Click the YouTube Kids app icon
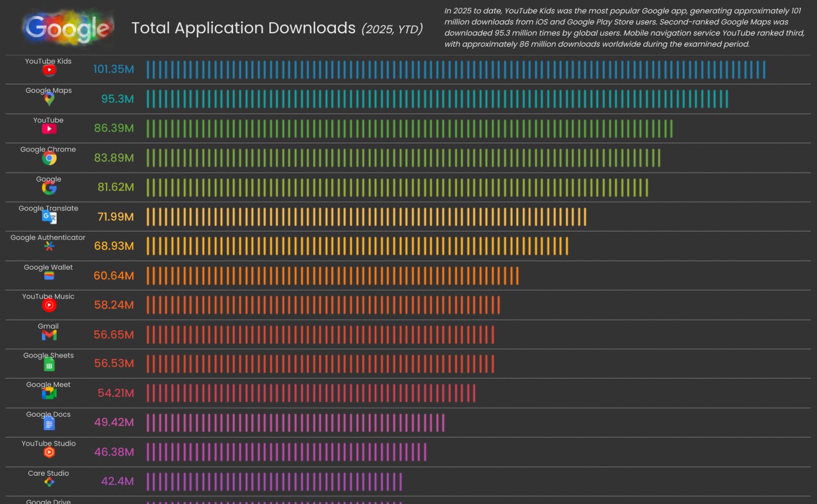 pos(49,70)
